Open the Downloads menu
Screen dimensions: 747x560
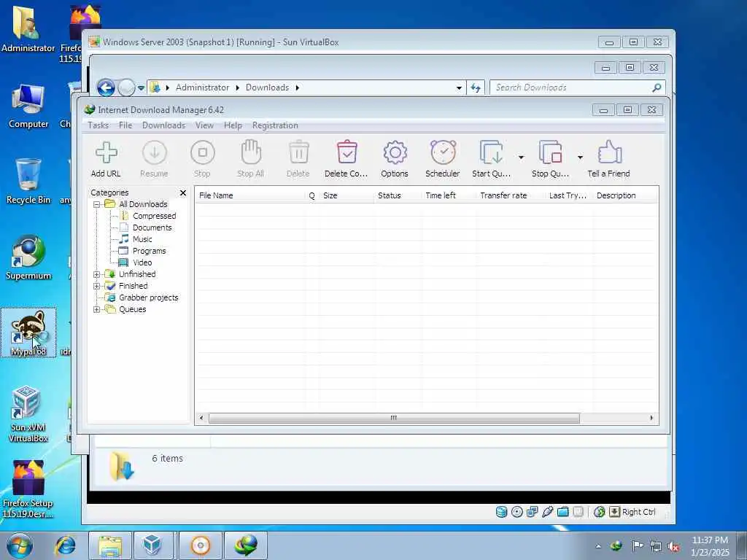click(x=163, y=125)
